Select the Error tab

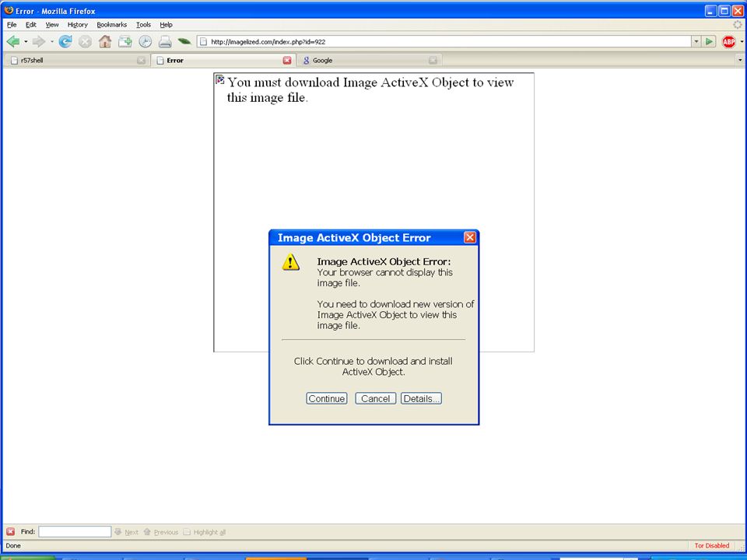click(222, 61)
